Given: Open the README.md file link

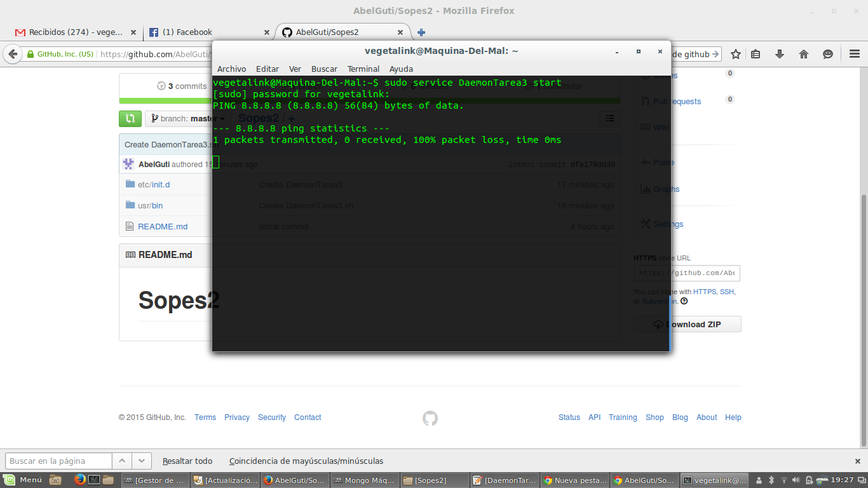Looking at the screenshot, I should [x=163, y=227].
